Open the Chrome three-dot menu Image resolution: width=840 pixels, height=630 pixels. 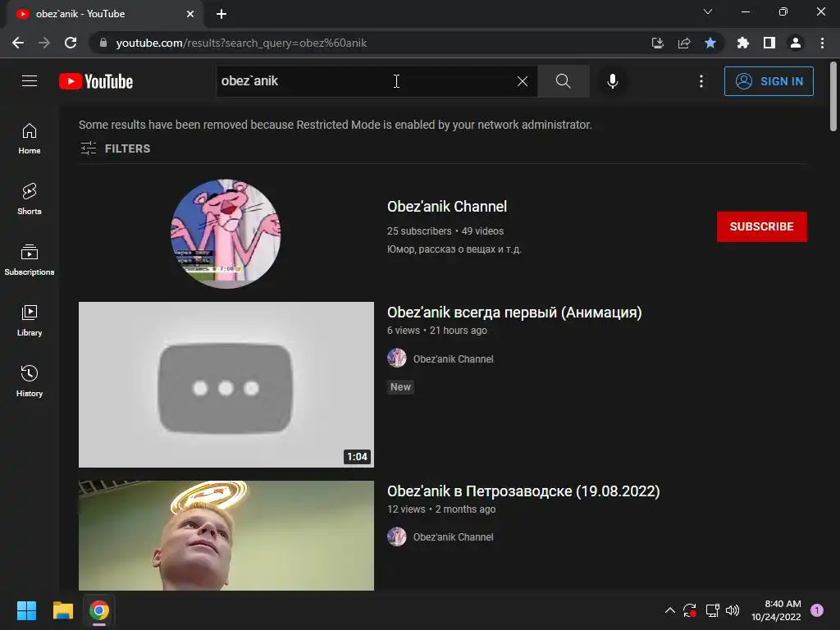[822, 43]
